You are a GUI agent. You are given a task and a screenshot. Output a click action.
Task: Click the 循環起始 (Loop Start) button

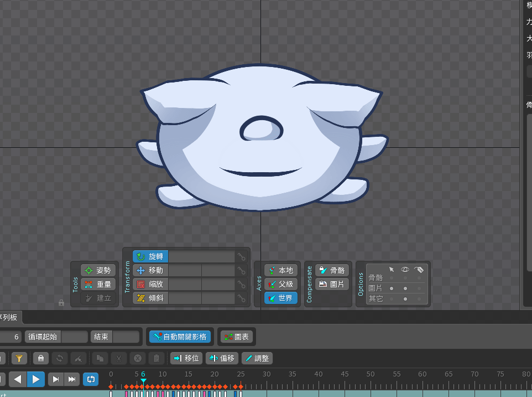pyautogui.click(x=43, y=337)
